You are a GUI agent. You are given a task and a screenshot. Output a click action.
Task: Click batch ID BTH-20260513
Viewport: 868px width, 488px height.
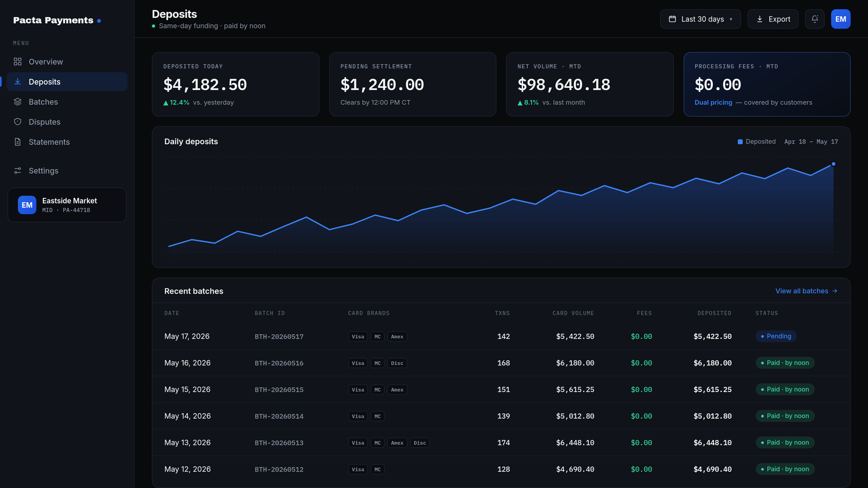pyautogui.click(x=279, y=443)
